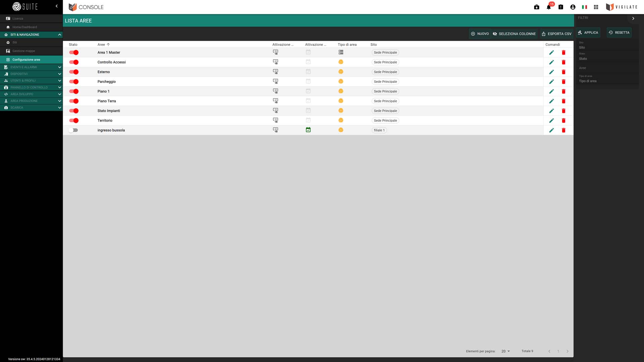Open Gestione mappe
644x362 pixels.
coord(31,51)
